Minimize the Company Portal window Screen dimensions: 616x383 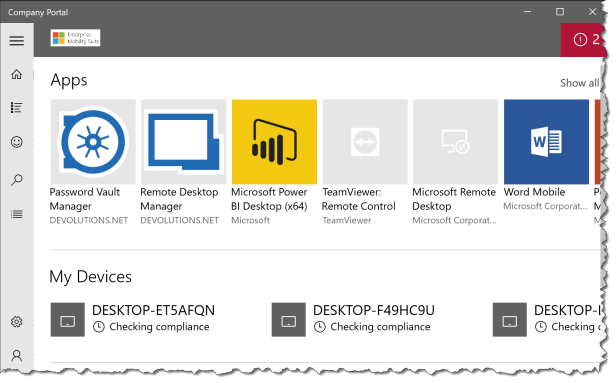[x=527, y=12]
